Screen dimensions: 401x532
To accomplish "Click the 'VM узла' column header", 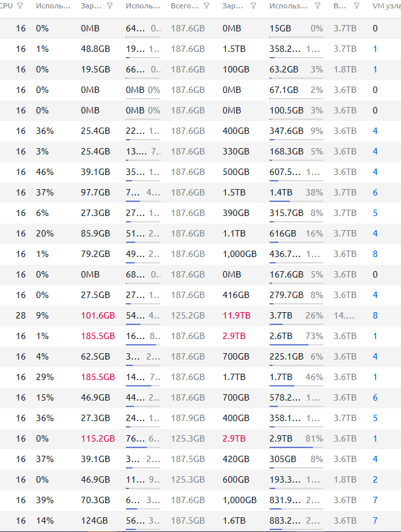I will 386,6.
